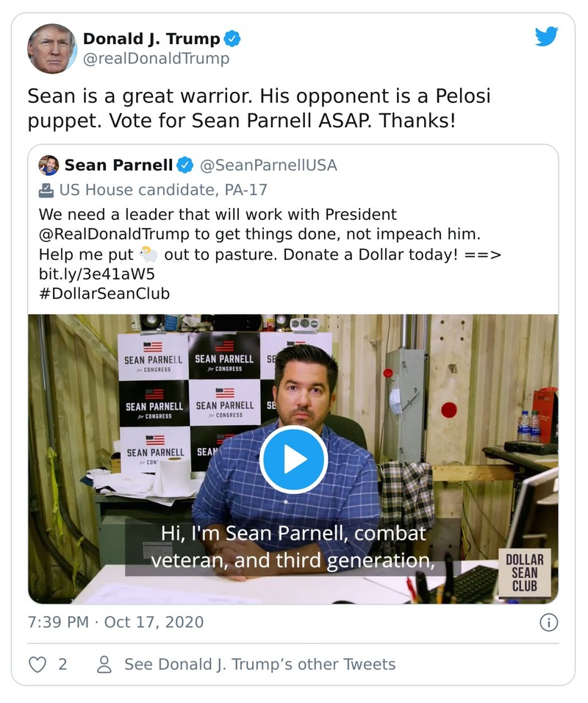Click the Twitter bird logo

[x=546, y=37]
